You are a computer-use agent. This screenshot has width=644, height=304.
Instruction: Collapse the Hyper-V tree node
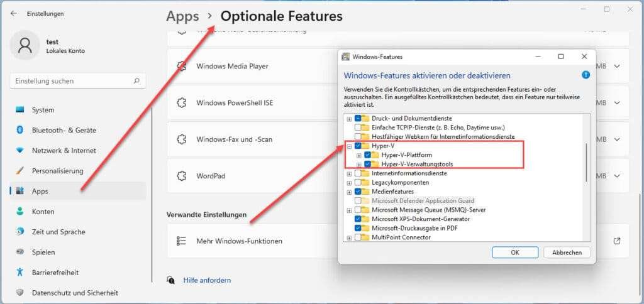[x=349, y=146]
